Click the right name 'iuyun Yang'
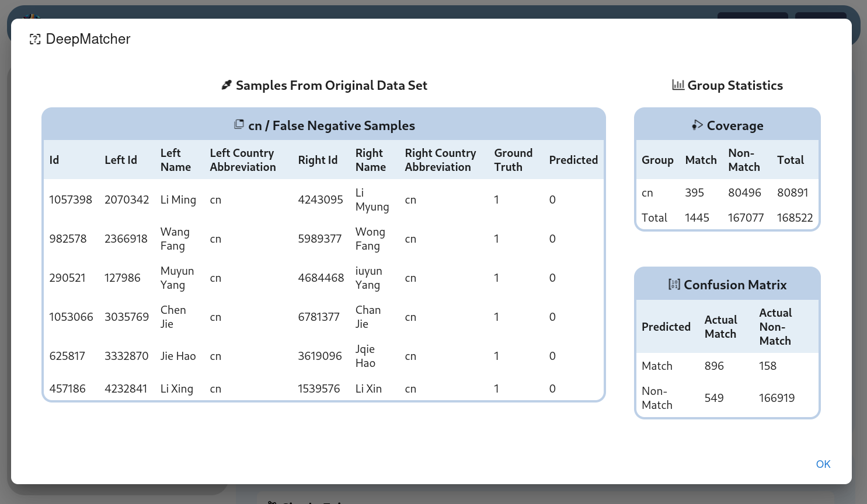 369,278
